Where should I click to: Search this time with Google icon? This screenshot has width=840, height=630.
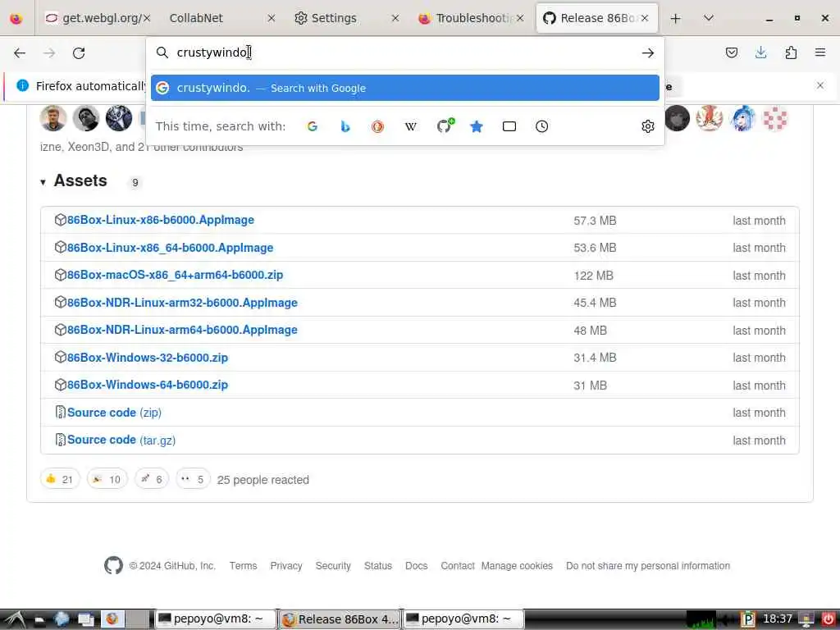point(313,126)
